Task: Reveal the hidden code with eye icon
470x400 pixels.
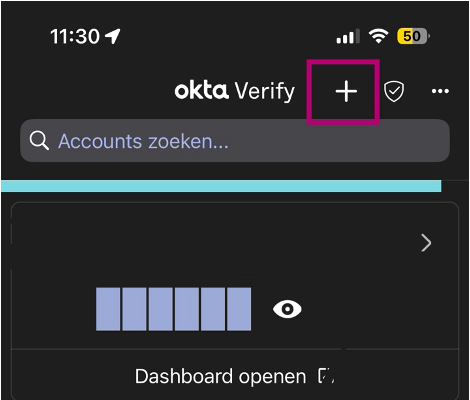Action: [287, 309]
